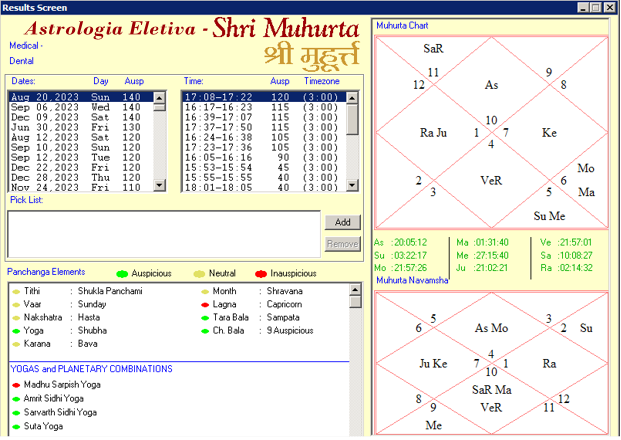Click the Saturn value 10:08:27

(575, 255)
